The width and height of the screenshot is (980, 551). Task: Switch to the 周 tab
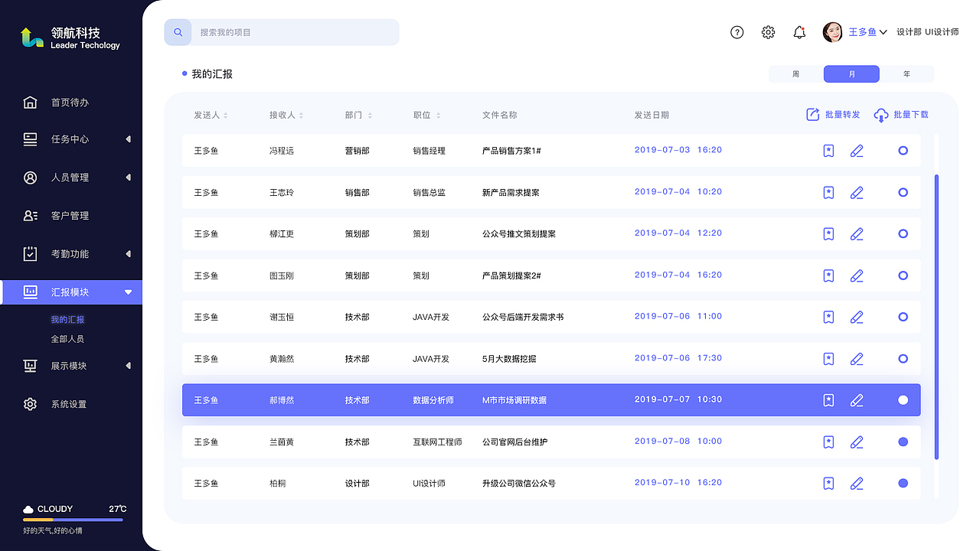coord(795,73)
